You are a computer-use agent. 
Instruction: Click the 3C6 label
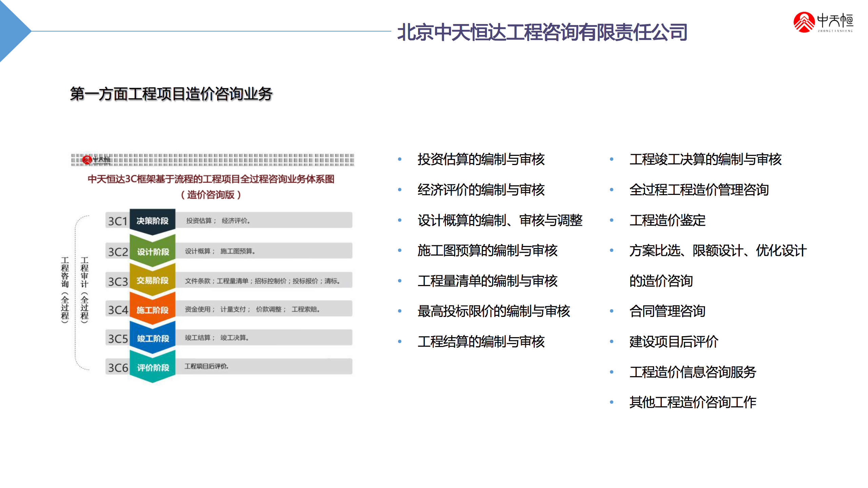click(x=118, y=368)
